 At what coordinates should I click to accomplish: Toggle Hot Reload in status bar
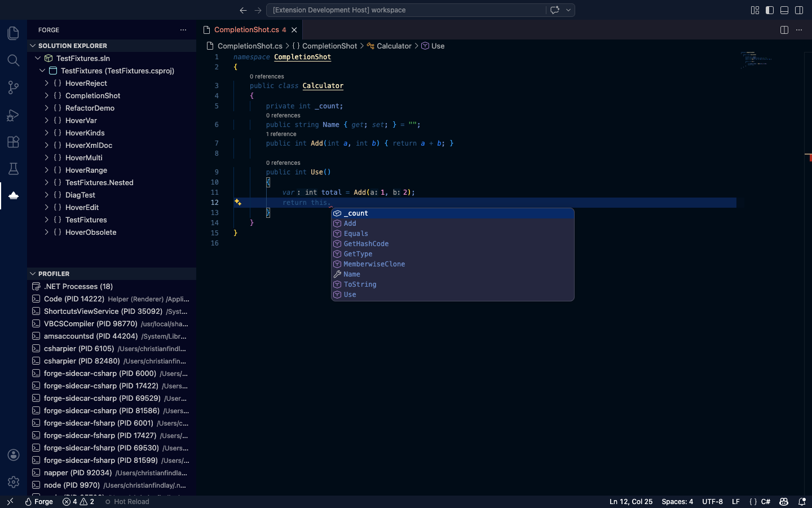click(127, 501)
